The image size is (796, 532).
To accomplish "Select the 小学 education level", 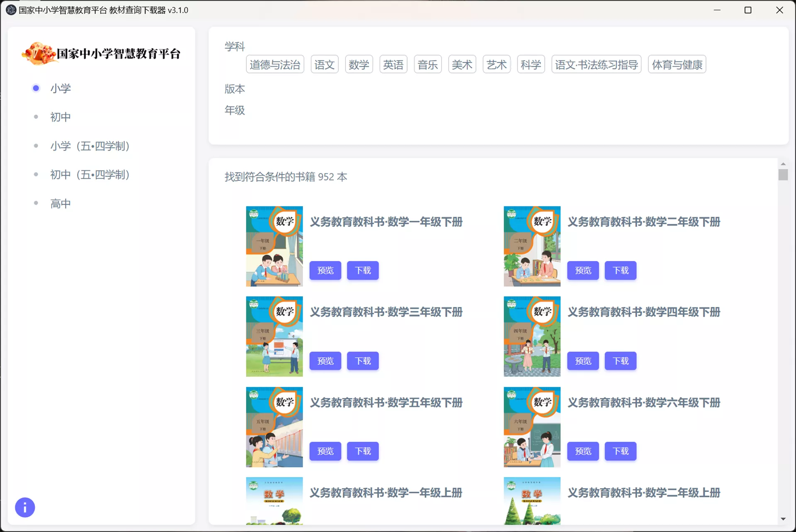I will click(x=61, y=88).
